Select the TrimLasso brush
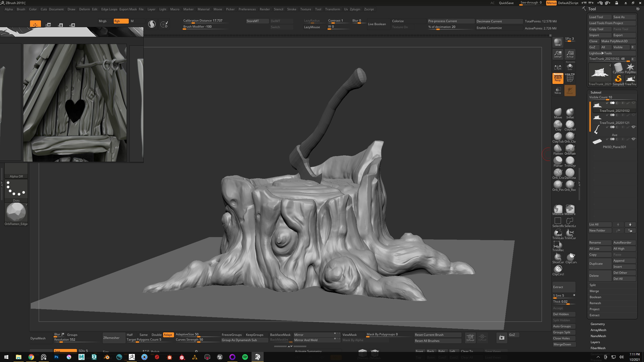The width and height of the screenshot is (644, 362). 558,234
